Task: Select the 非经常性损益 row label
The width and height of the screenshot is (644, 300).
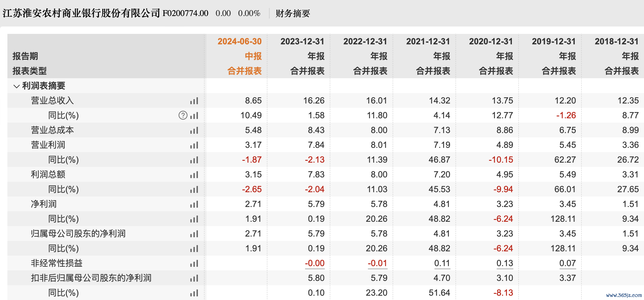Action: [x=57, y=263]
